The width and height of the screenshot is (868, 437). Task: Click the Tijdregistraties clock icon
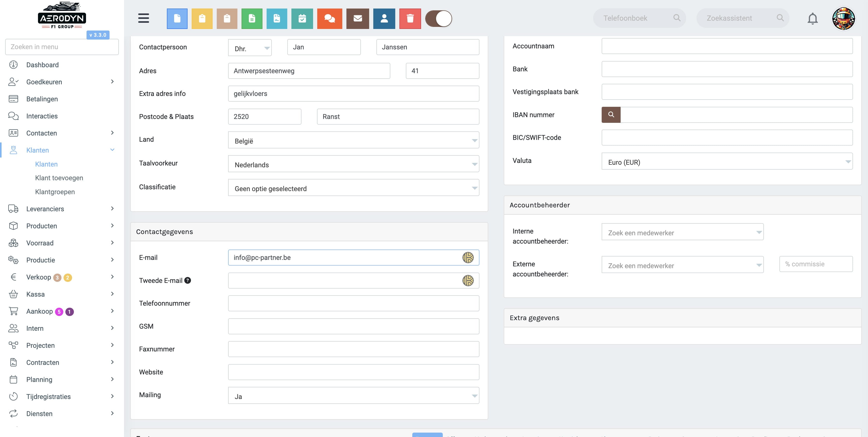tap(13, 397)
